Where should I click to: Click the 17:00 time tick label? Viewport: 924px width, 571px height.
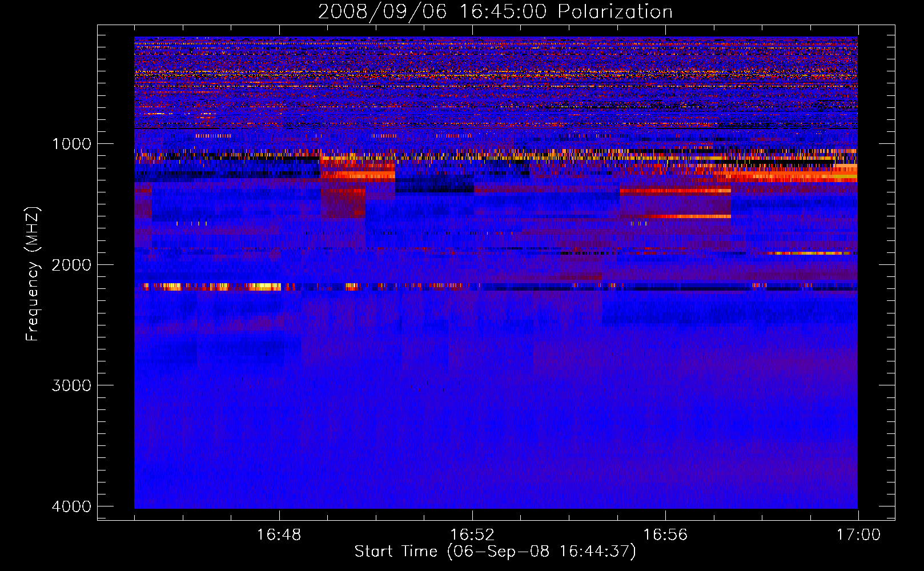click(858, 535)
